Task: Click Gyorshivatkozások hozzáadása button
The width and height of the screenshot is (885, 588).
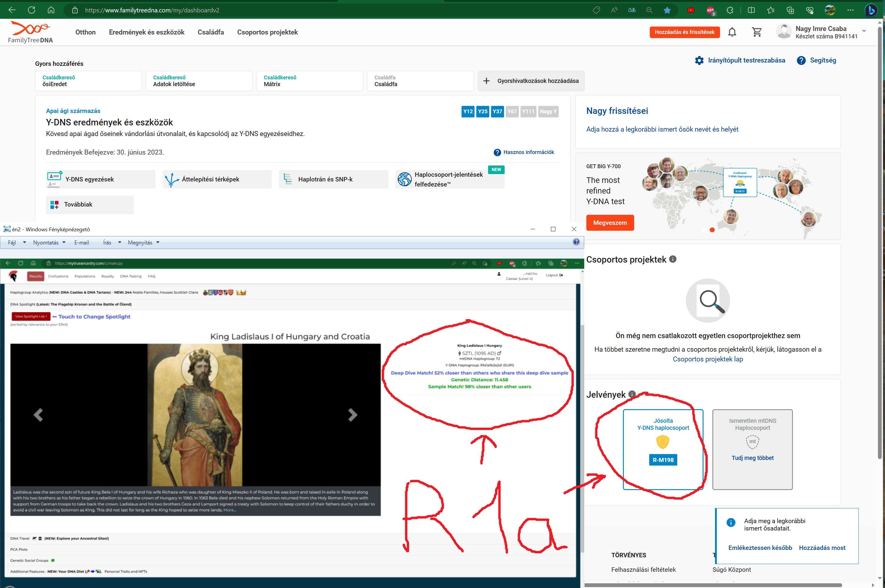Action: pos(531,81)
